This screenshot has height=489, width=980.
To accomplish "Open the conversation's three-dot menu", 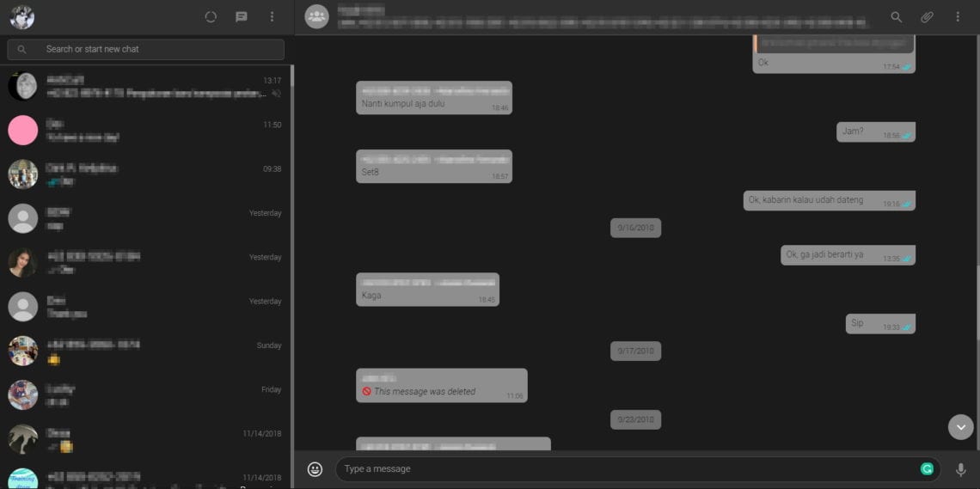I will [958, 17].
